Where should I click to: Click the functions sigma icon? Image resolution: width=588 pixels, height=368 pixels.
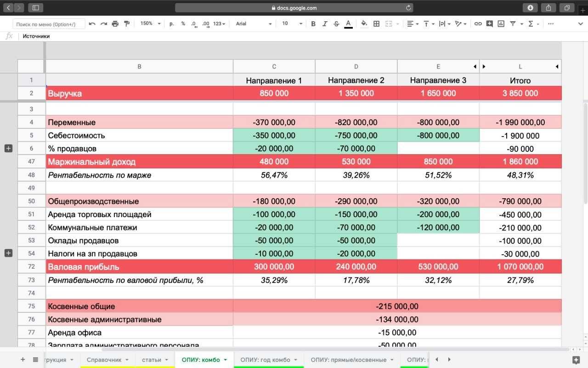click(x=531, y=23)
